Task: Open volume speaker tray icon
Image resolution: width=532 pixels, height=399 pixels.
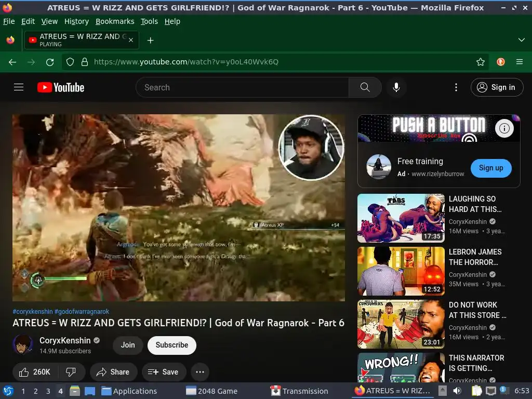Action: (457, 391)
